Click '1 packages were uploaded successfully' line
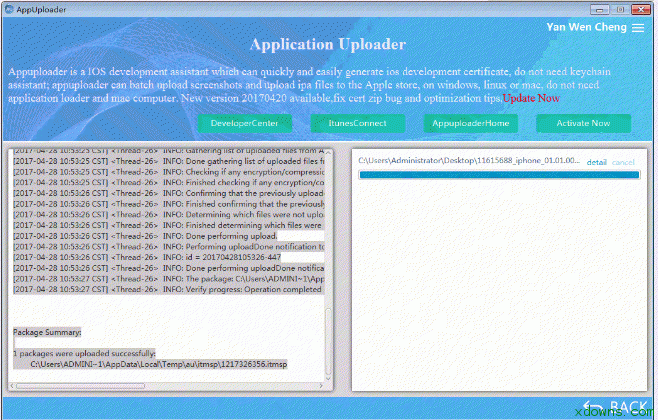Screen dimensions: 658x420 (84, 353)
